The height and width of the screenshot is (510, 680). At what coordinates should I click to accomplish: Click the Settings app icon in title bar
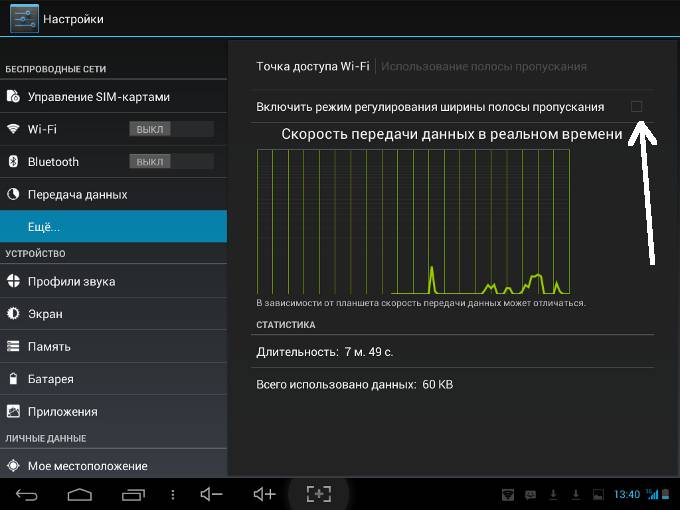point(21,18)
